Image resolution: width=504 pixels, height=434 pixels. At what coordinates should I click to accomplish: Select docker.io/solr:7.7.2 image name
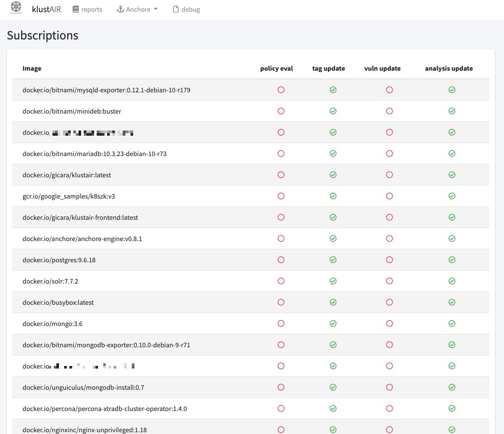[50, 281]
